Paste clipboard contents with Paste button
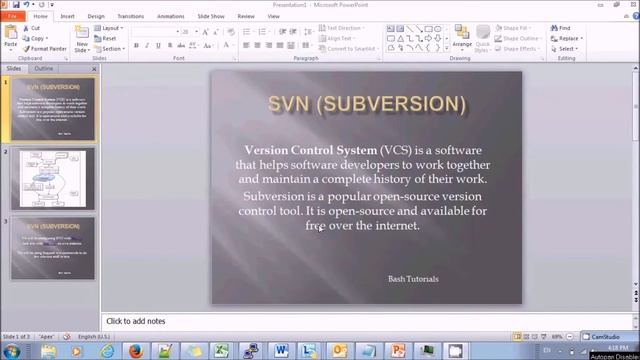This screenshot has height=360, width=640. tap(11, 37)
